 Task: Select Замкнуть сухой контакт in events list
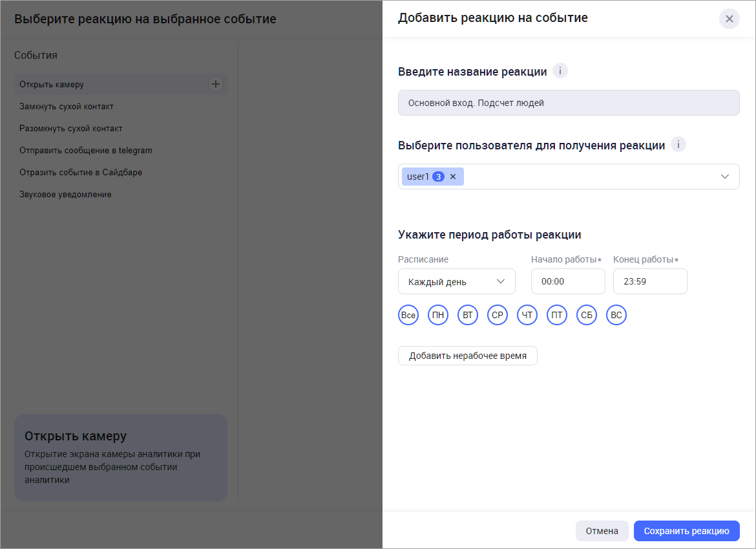(67, 106)
